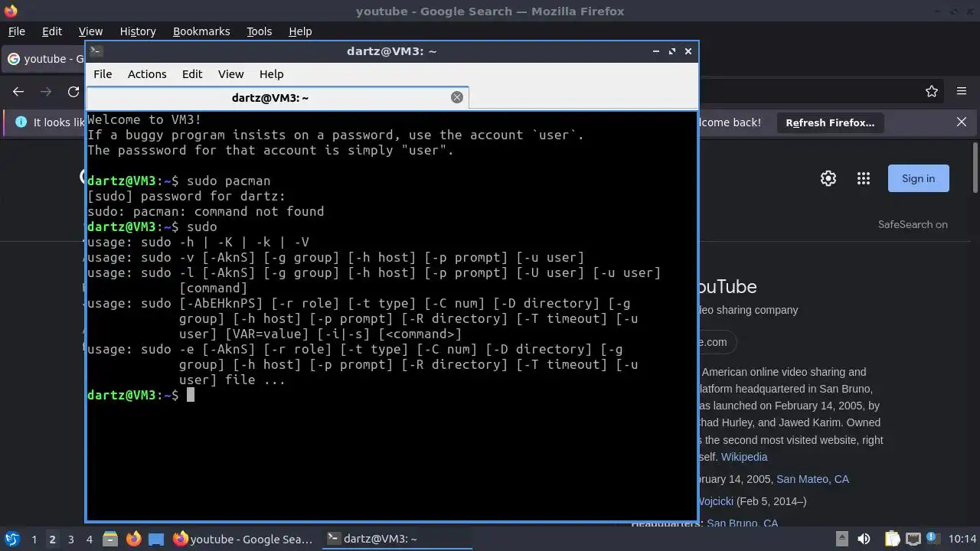Switch to workspace 1
980x551 pixels.
coord(34,540)
